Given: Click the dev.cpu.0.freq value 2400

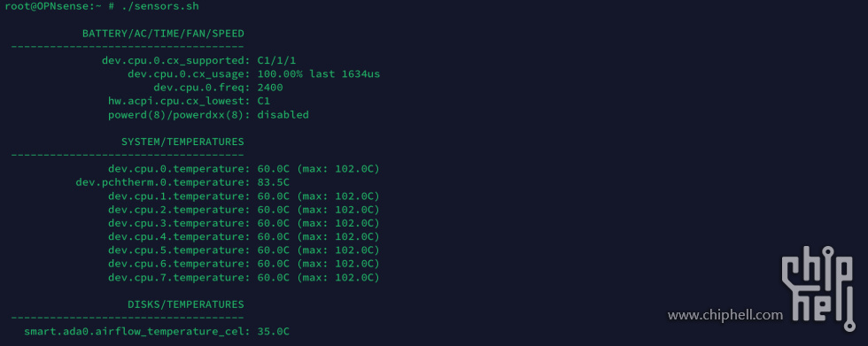Looking at the screenshot, I should [270, 88].
